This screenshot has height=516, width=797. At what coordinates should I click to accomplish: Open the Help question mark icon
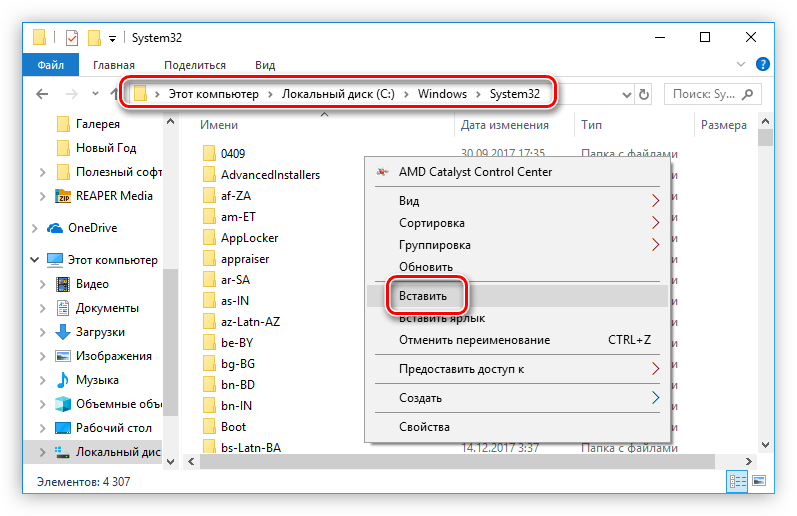pos(765,65)
